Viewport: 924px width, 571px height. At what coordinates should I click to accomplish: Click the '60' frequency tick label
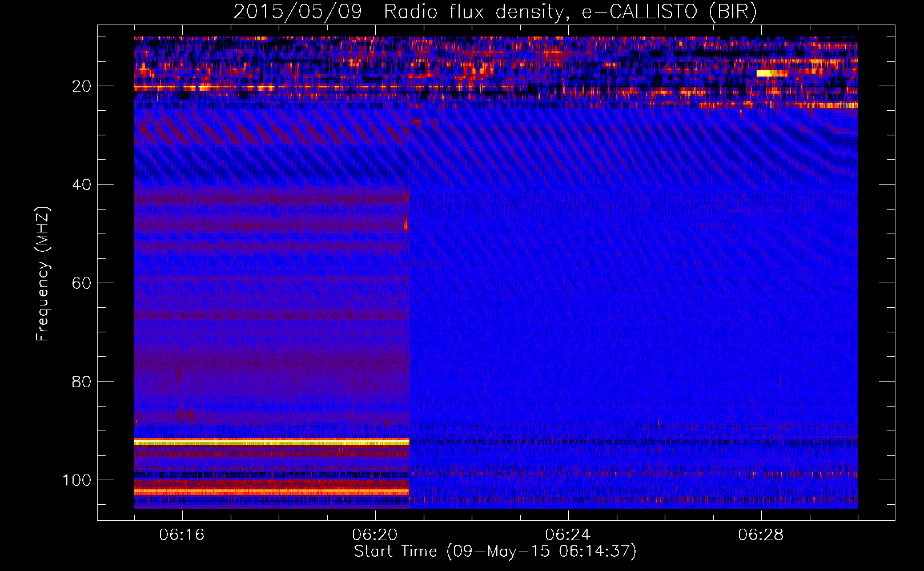click(82, 283)
